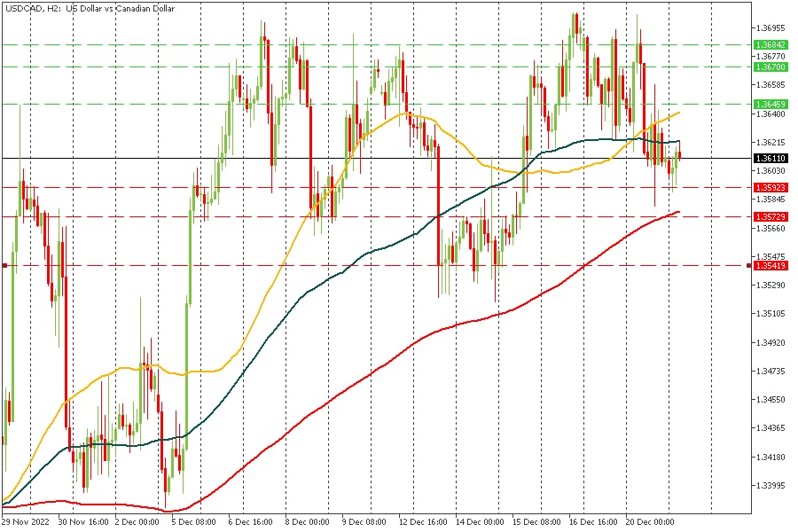Click the 1.35845 price scale value

click(771, 199)
